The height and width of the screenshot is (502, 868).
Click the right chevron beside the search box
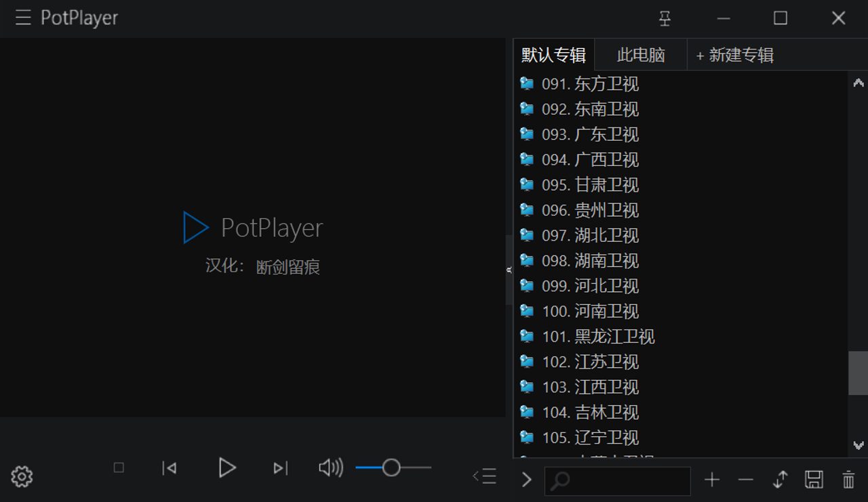[x=527, y=480]
